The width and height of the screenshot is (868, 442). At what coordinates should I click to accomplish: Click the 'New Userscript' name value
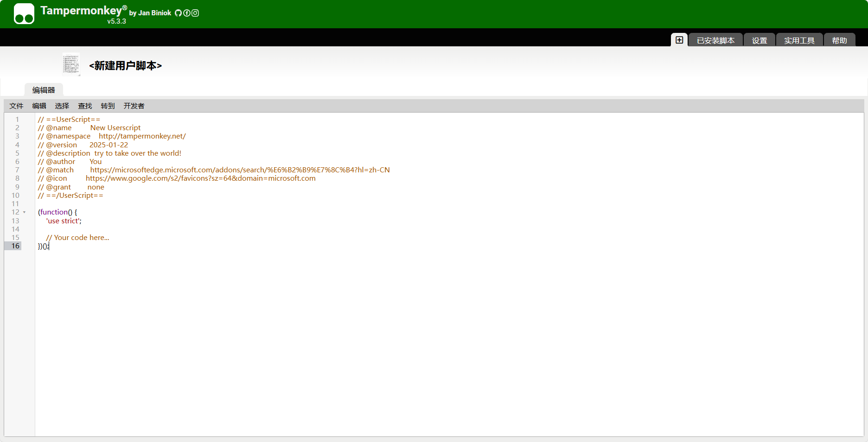tap(115, 128)
